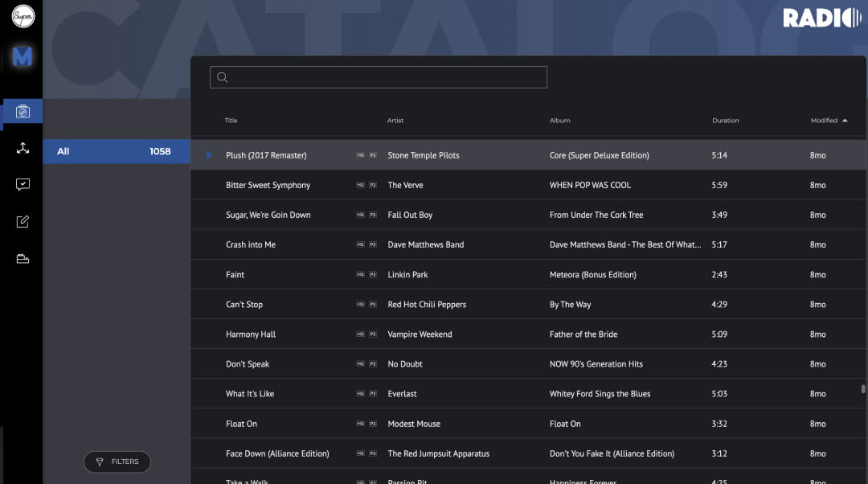
Task: Play the track Plush (2017 Remaster)
Action: (209, 155)
